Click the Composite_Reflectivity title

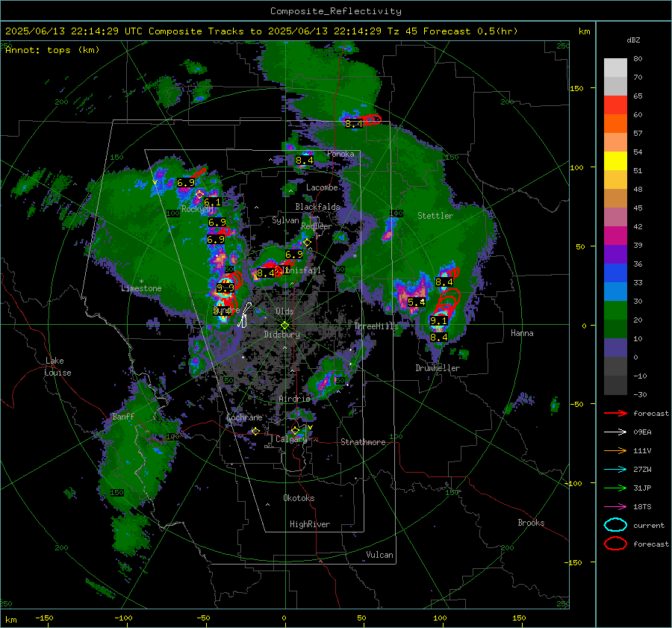335,11
